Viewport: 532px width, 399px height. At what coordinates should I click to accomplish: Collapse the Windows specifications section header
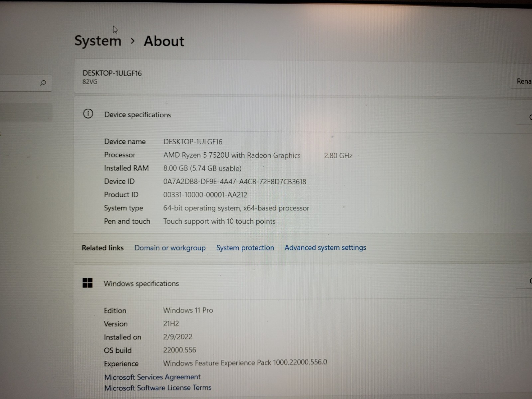click(x=303, y=283)
